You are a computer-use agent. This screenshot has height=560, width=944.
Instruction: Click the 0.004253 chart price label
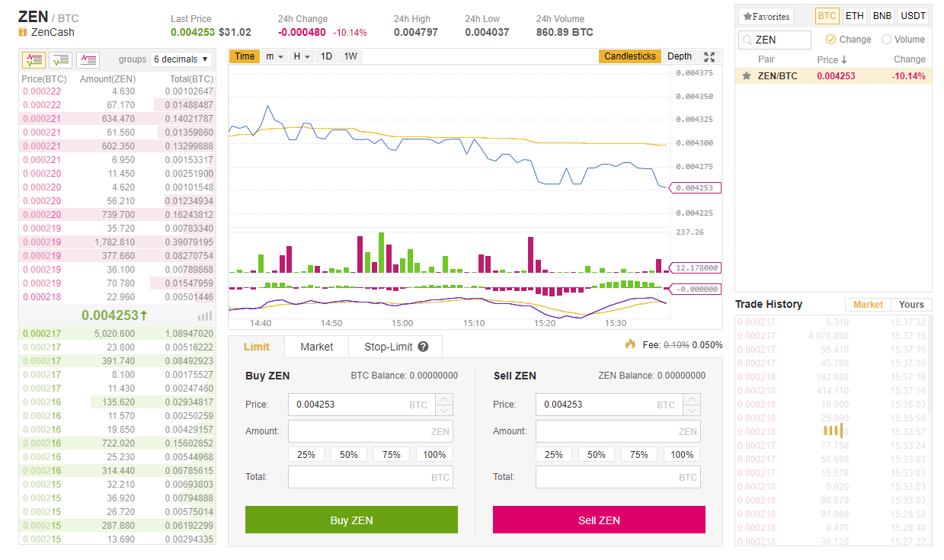click(x=694, y=187)
